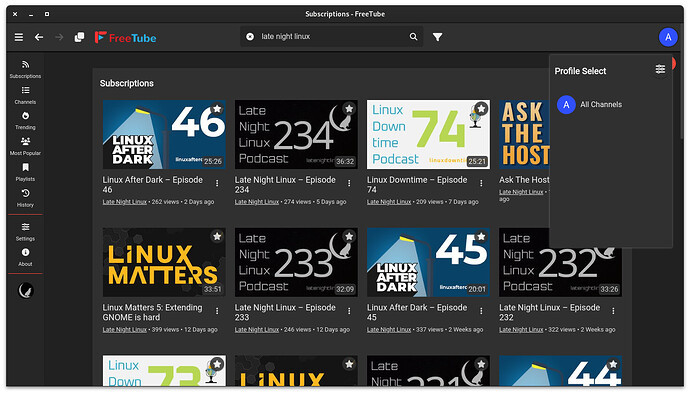Favorite Linux After Dark 46 with star
The height and width of the screenshot is (394, 690).
(x=217, y=109)
